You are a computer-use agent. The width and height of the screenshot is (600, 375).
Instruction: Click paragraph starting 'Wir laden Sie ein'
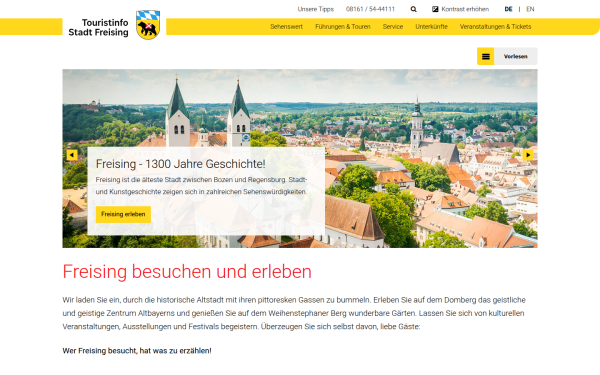point(294,313)
